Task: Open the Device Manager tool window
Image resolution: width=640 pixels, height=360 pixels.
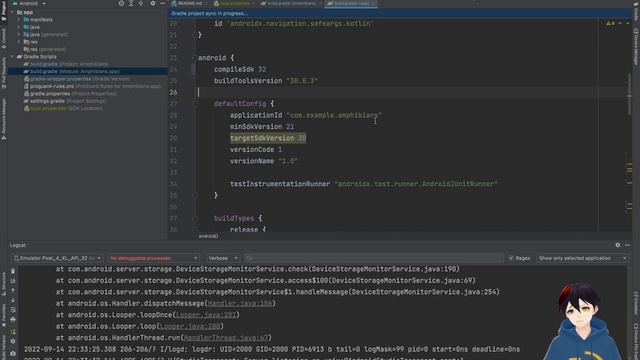Action: click(636, 47)
